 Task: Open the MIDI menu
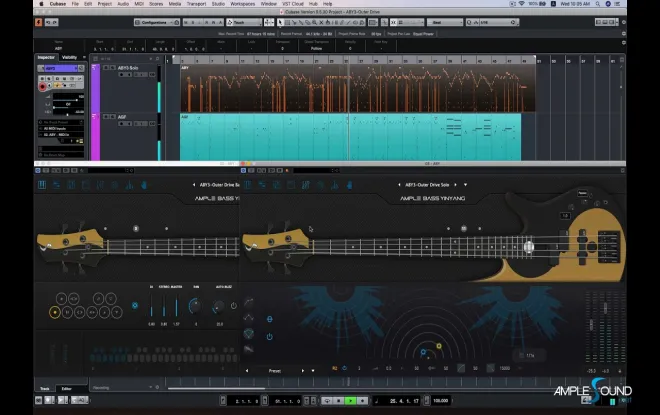click(138, 4)
